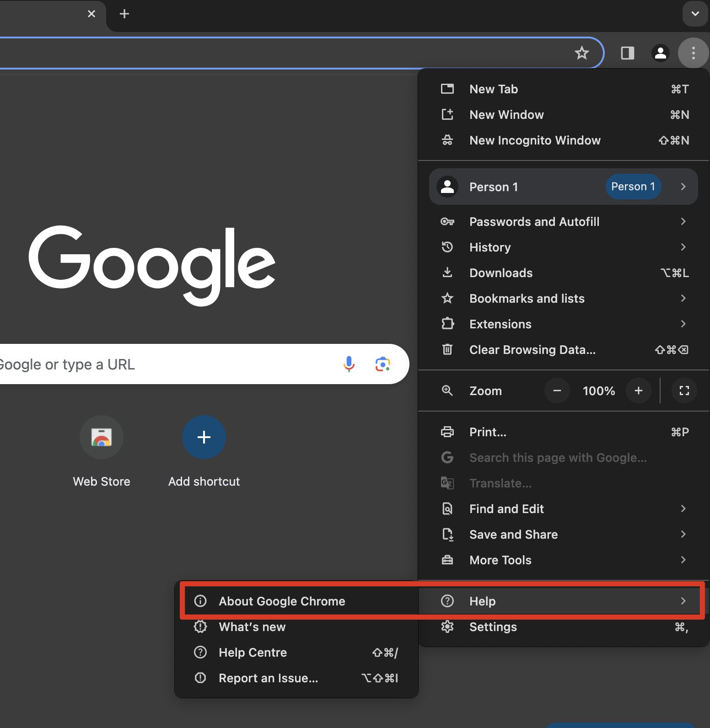Click the three-dot Chrome menu button
This screenshot has height=728, width=710.
coord(693,53)
